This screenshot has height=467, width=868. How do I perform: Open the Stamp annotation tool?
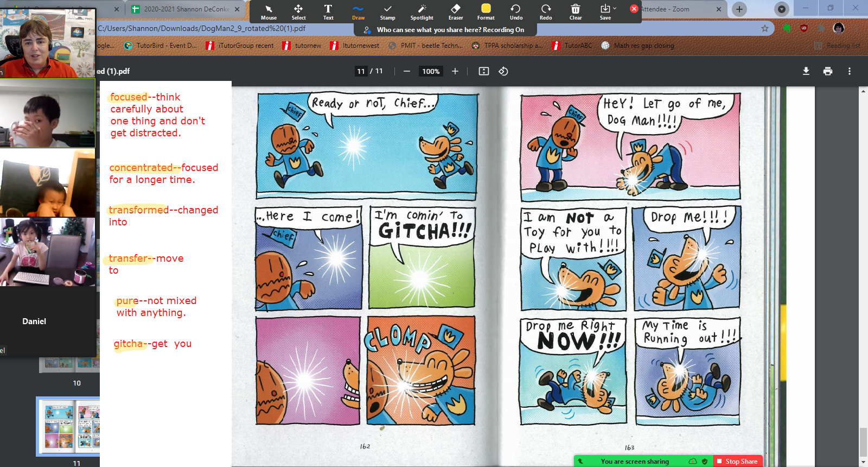(x=387, y=12)
